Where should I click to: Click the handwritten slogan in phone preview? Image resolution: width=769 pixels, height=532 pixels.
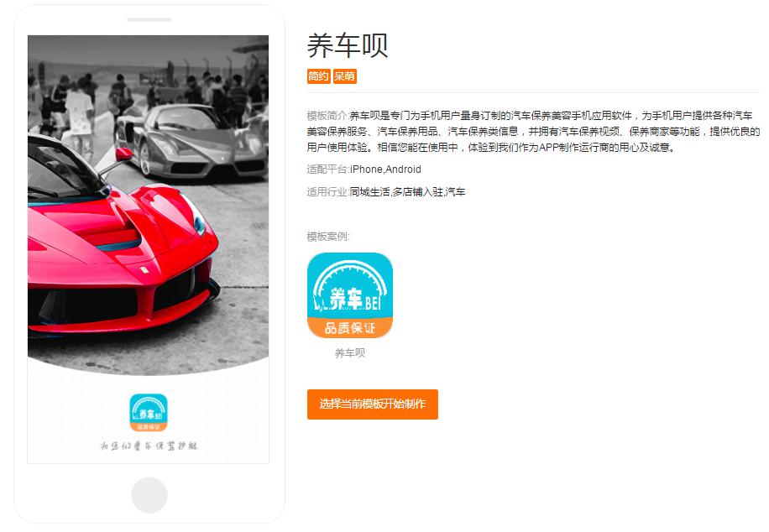(x=149, y=446)
